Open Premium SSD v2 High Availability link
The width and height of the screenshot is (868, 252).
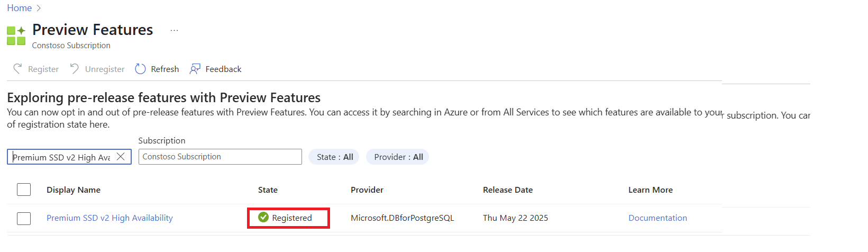click(109, 218)
